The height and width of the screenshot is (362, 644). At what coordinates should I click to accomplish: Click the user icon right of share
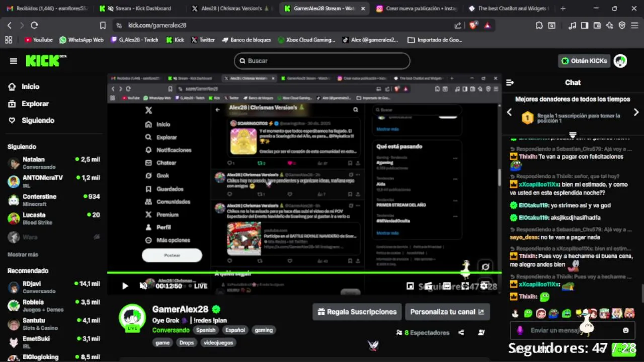[x=481, y=332]
